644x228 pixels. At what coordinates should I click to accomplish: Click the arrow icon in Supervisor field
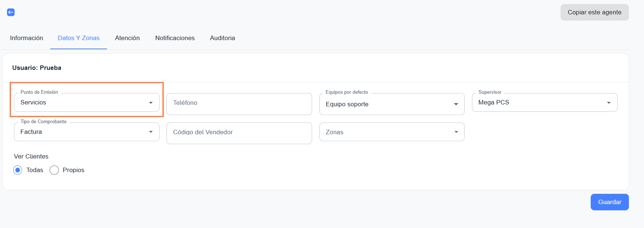pos(609,103)
